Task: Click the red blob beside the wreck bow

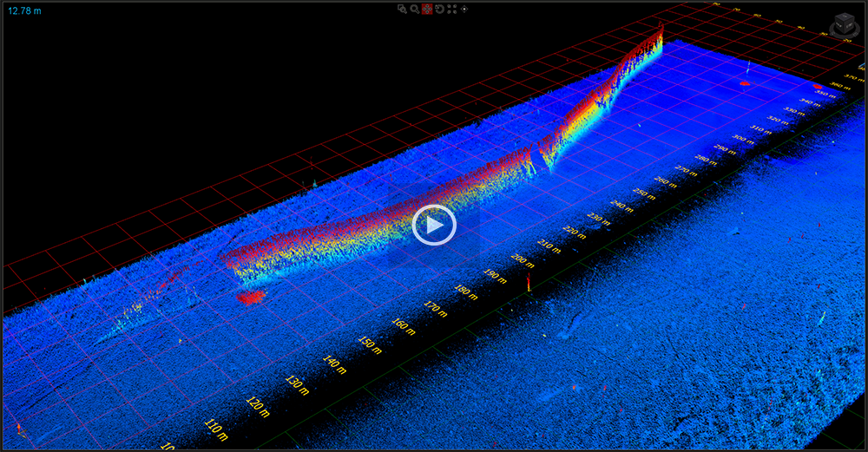Action: [x=251, y=298]
